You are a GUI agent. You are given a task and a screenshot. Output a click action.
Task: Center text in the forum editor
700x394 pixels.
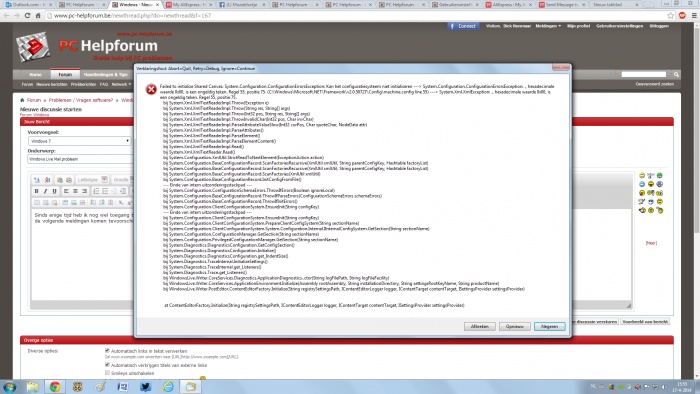tap(75, 191)
